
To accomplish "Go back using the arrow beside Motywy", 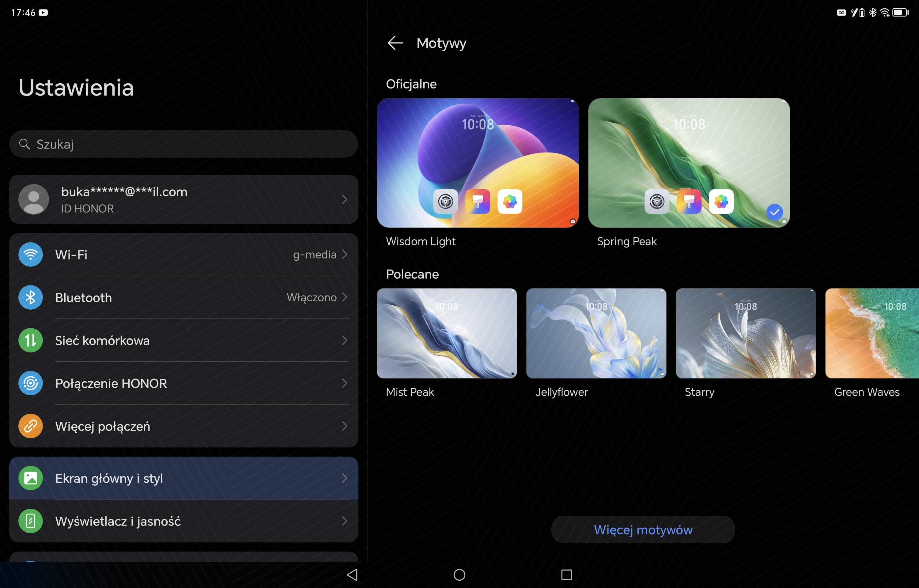I will tap(395, 43).
